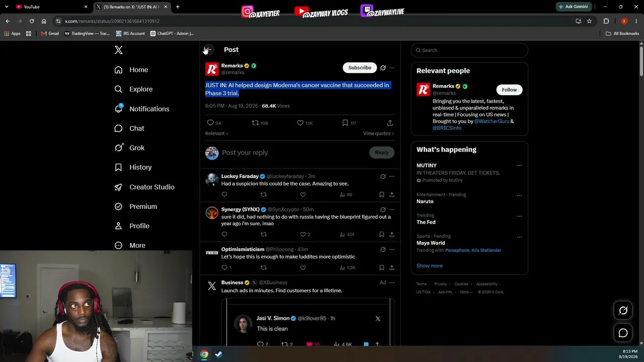Open Chat in the X sidebar

pos(129,128)
